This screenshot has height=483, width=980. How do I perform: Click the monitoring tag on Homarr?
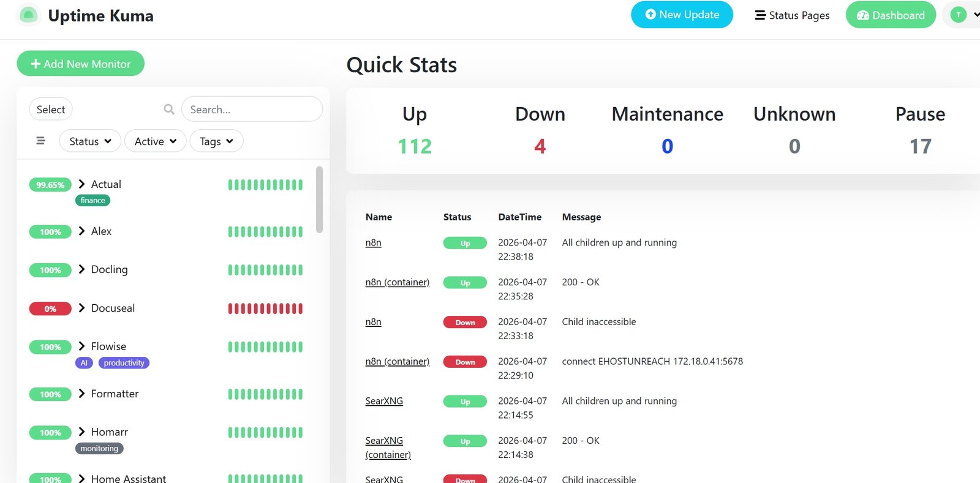coord(99,449)
